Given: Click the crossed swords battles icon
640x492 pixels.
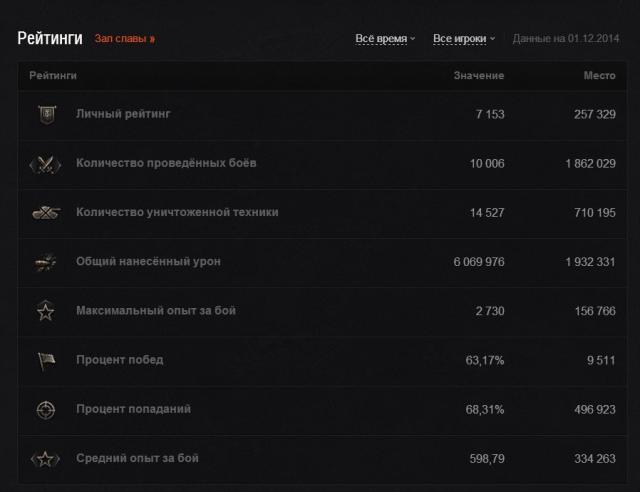Looking at the screenshot, I should tap(45, 163).
